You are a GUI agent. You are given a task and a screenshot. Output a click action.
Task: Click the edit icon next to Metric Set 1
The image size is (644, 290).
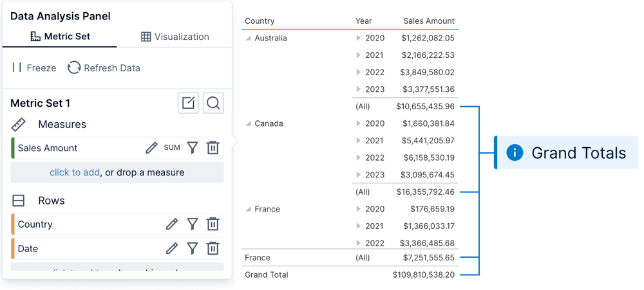(188, 103)
